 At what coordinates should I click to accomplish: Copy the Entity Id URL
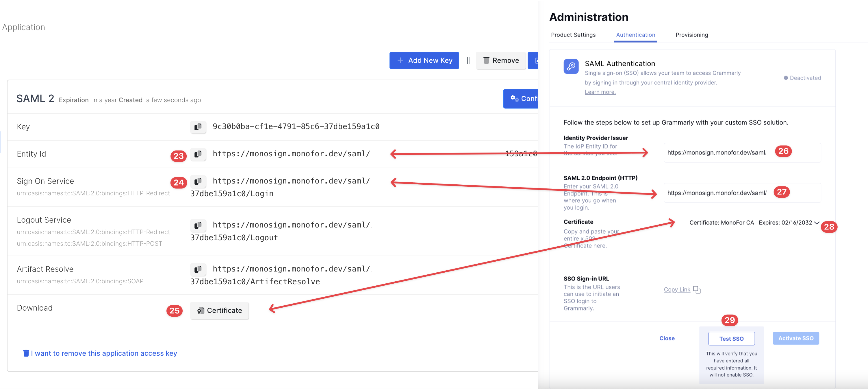click(x=198, y=154)
